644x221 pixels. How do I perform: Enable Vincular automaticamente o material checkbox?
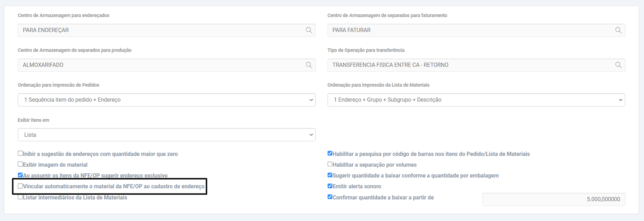tap(21, 186)
